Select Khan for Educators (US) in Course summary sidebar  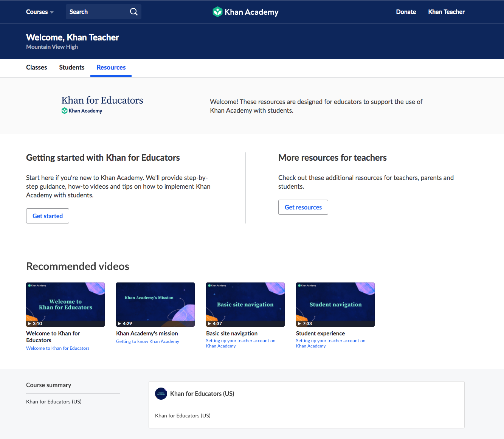coord(54,402)
